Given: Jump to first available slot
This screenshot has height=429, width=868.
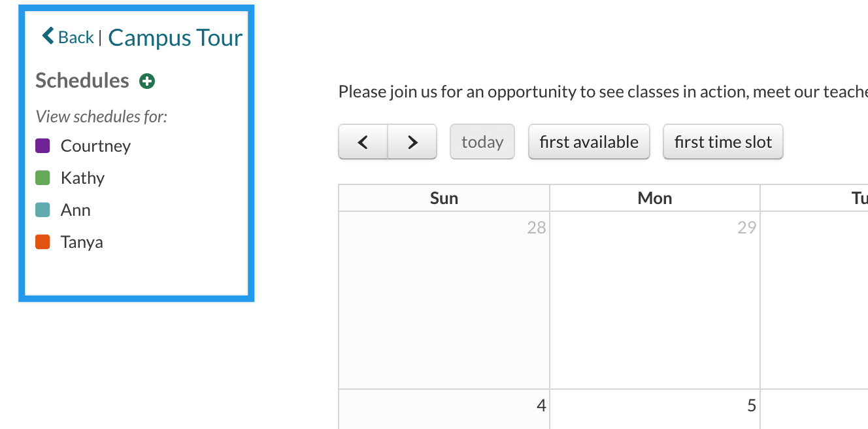Looking at the screenshot, I should point(589,142).
